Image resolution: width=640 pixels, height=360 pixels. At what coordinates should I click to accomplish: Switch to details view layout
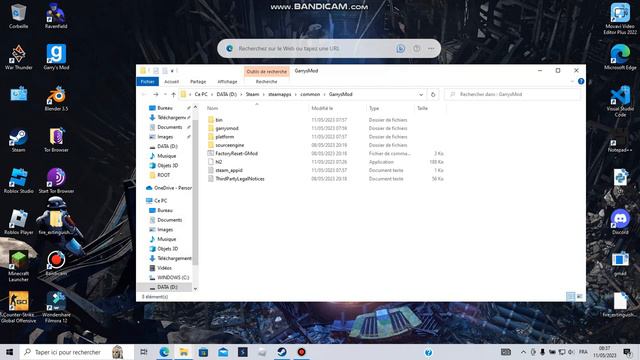571,296
